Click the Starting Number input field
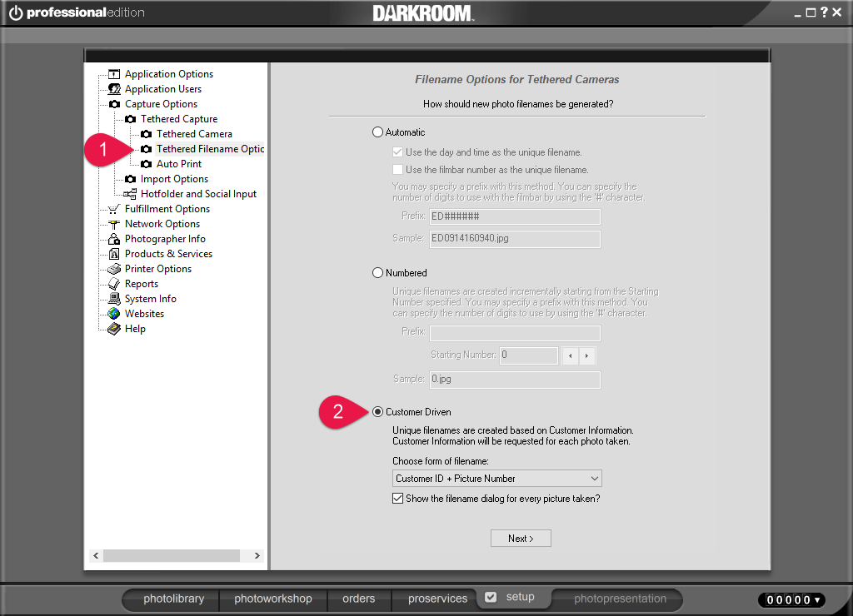The image size is (853, 616). [x=529, y=355]
